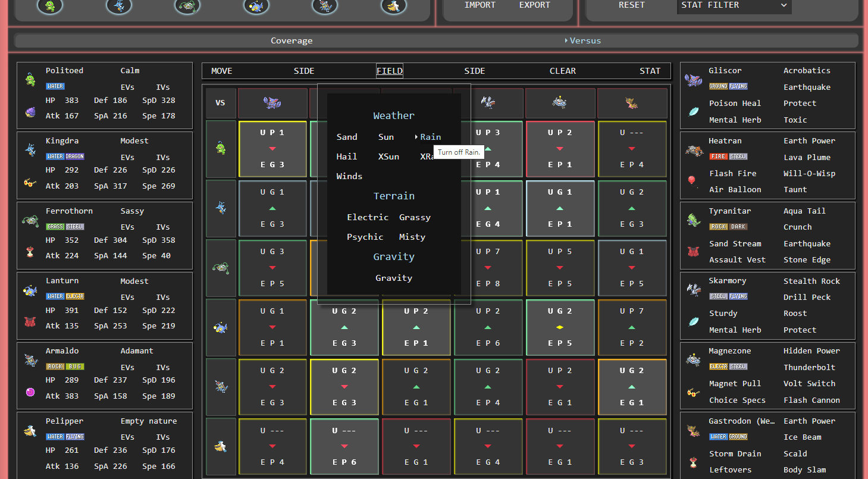The height and width of the screenshot is (479, 868).
Task: Click Kingdra's sprite in the left team list
Action: (30, 149)
